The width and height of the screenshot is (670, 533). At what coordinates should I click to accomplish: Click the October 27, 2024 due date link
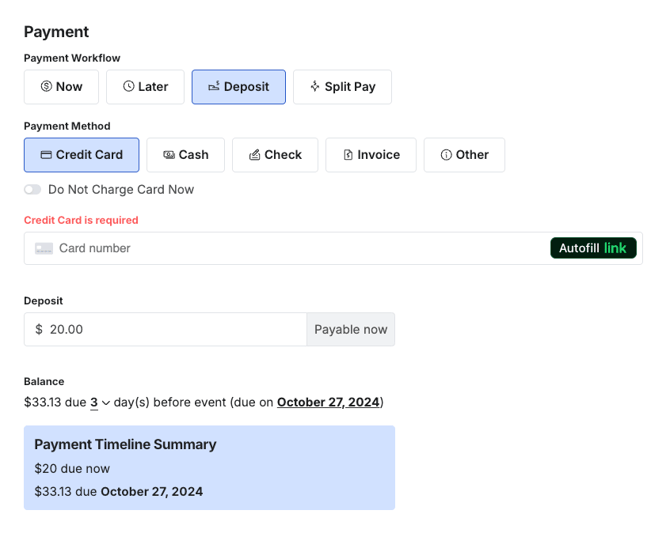328,402
